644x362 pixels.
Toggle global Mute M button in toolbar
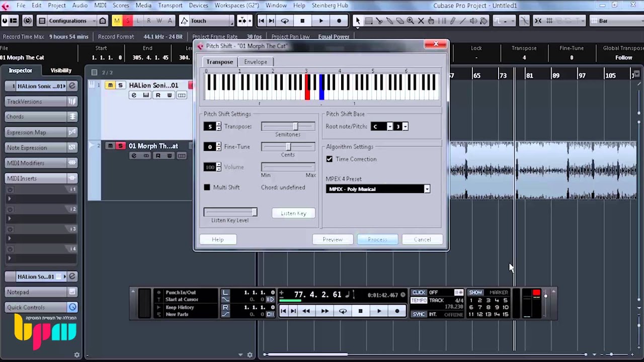(x=117, y=21)
